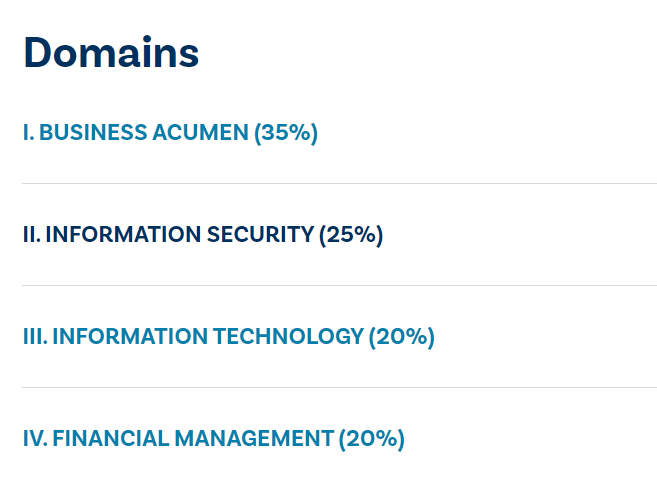The image size is (657, 478).
Task: Select Roman numeral III. of third domain
Action: coord(35,337)
